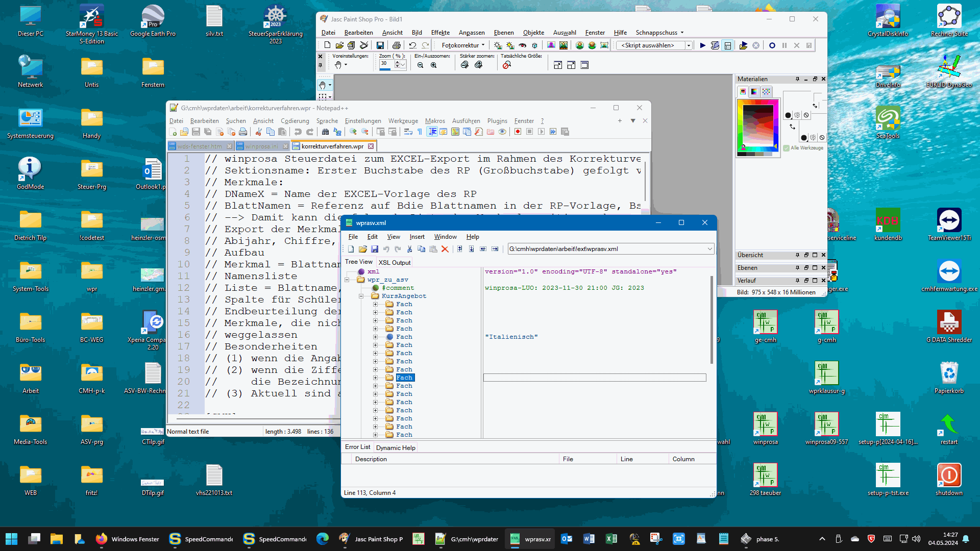
Task: Click the move node up icon in XML editor
Action: click(x=459, y=249)
